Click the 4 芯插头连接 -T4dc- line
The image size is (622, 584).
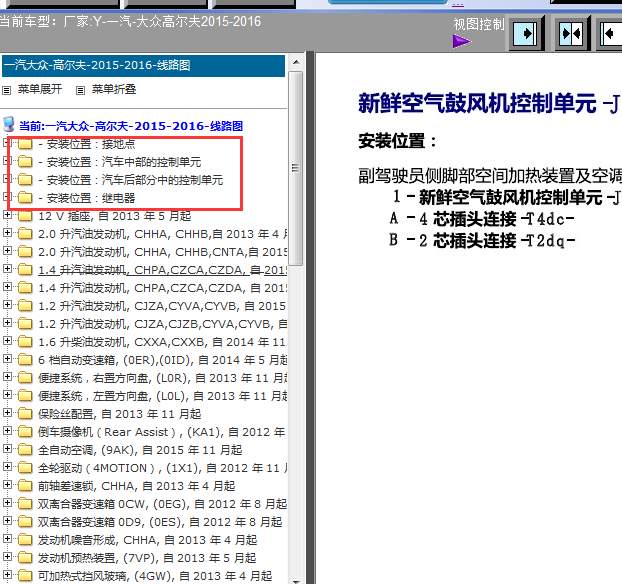pos(482,219)
